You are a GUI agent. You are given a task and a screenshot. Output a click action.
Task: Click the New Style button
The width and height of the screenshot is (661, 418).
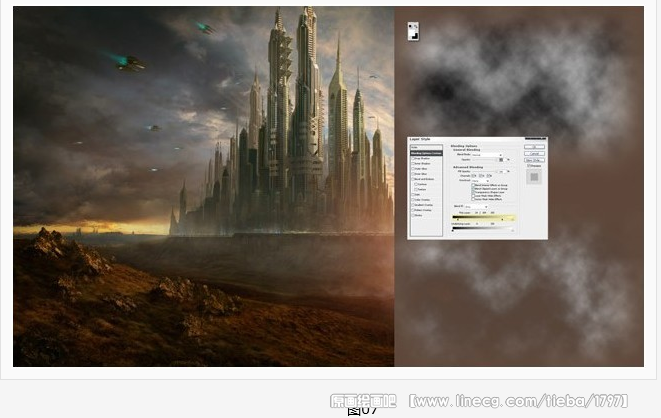(x=535, y=161)
